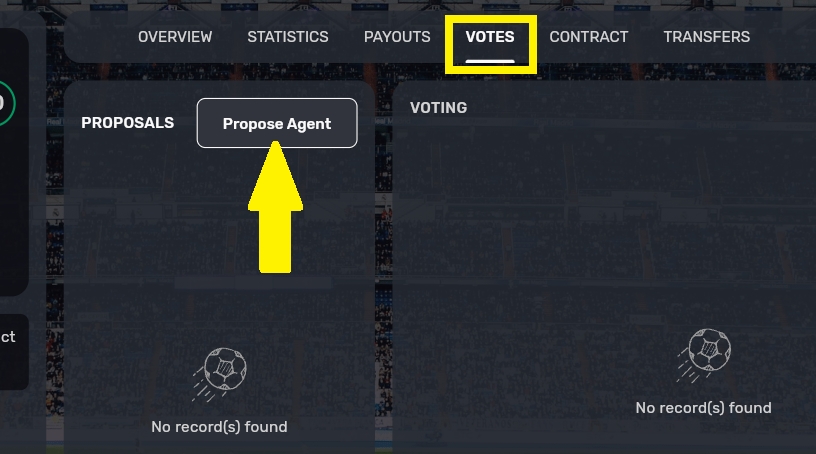
Task: Click 'No record(s) found' in Voting panel
Action: click(x=703, y=408)
